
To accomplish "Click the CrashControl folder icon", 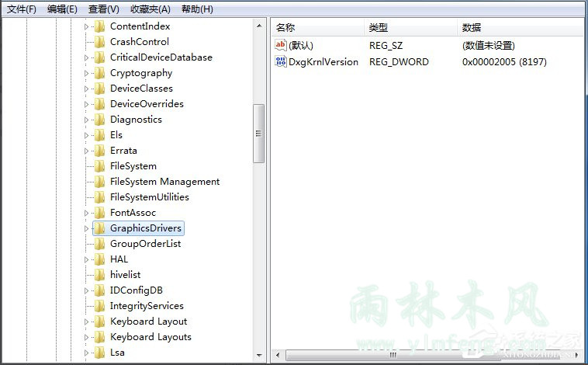I will [99, 42].
